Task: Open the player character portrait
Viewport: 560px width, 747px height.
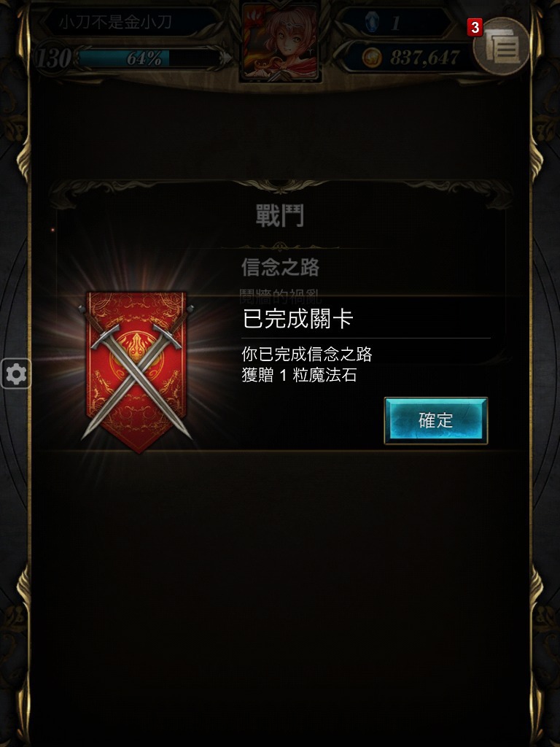Action: pos(280,42)
